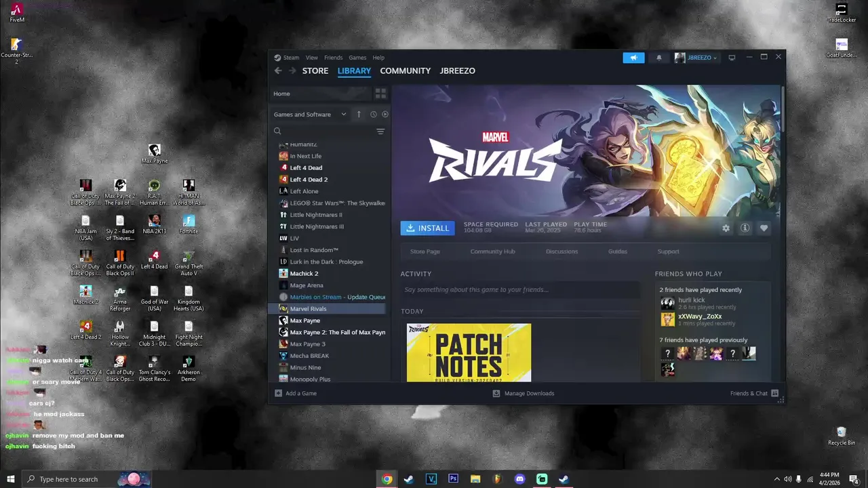Select the Fortnite desktop shortcut
Viewport: 868px width, 488px height.
coord(189,225)
